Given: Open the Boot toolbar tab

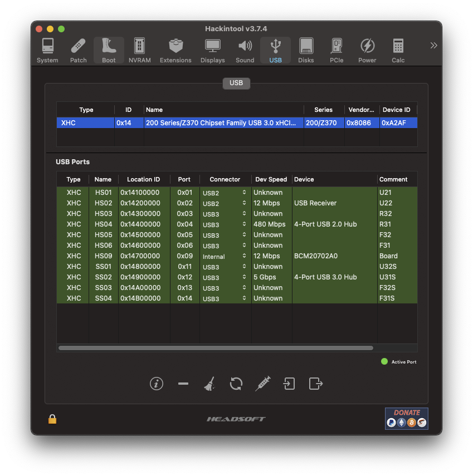Looking at the screenshot, I should pos(109,51).
